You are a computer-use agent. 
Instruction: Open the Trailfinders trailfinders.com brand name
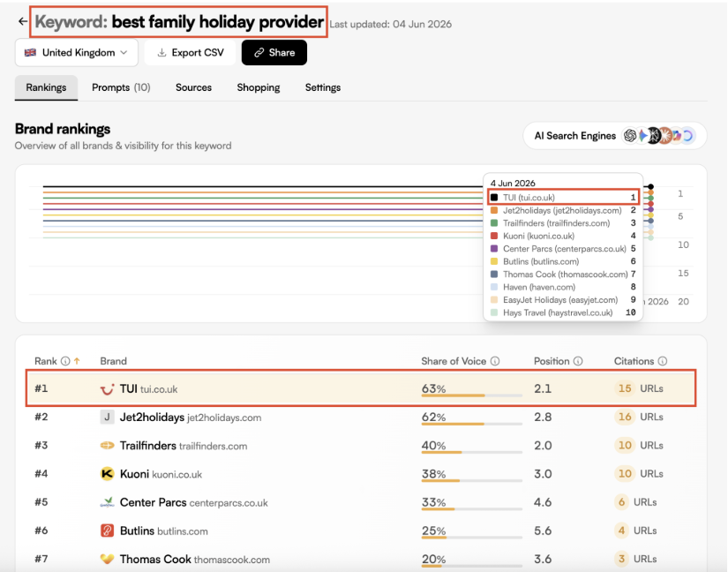pos(184,445)
